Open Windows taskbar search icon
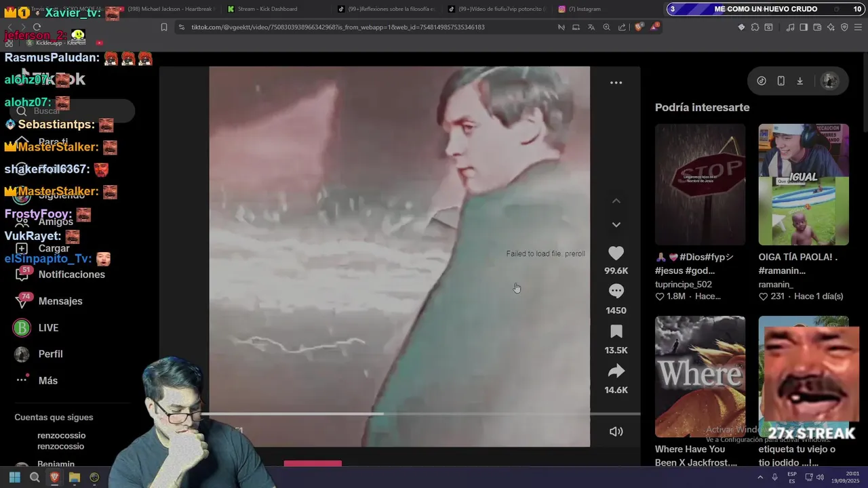 pyautogui.click(x=35, y=477)
